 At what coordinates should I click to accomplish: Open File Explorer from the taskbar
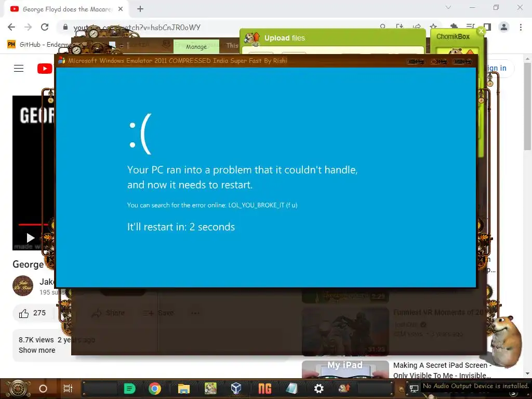click(183, 389)
